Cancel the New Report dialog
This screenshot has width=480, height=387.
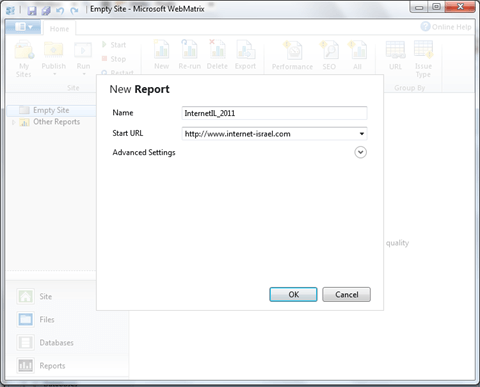point(346,295)
